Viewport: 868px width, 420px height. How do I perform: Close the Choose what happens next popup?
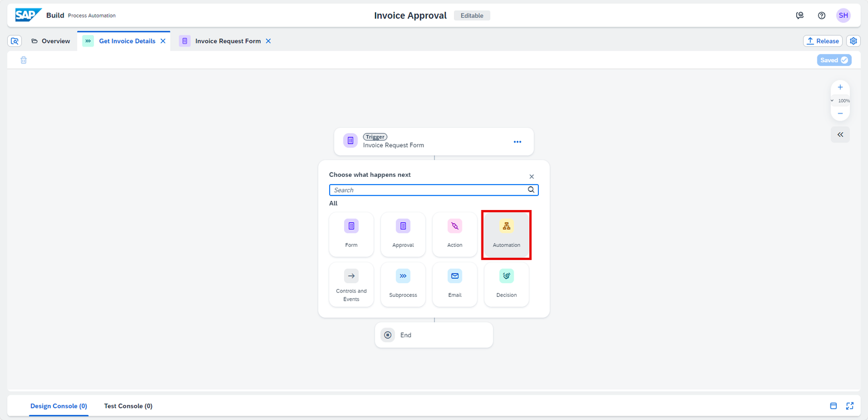pos(532,177)
